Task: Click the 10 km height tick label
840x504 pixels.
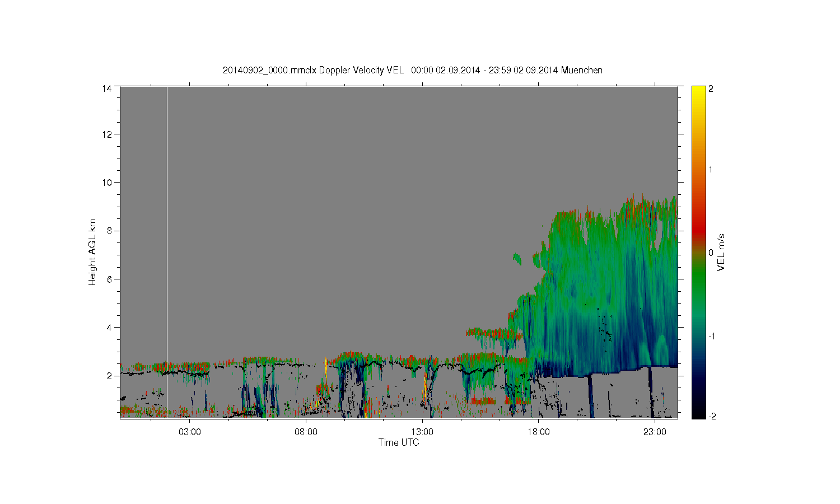Action: pyautogui.click(x=107, y=183)
